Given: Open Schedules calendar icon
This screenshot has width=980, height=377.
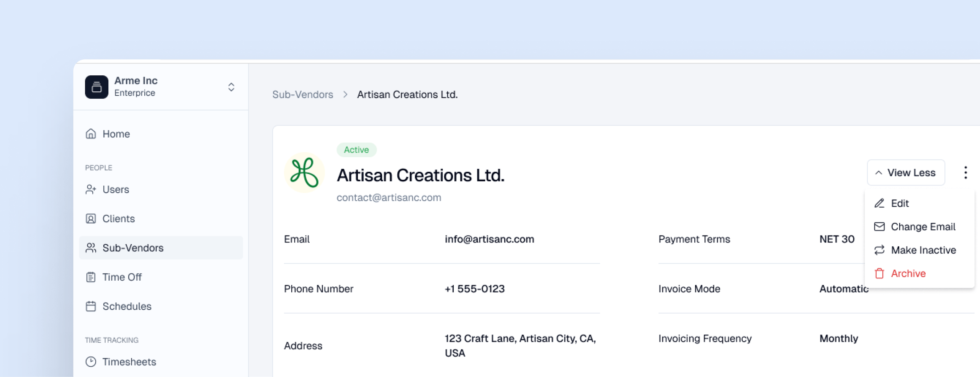Looking at the screenshot, I should click(91, 306).
